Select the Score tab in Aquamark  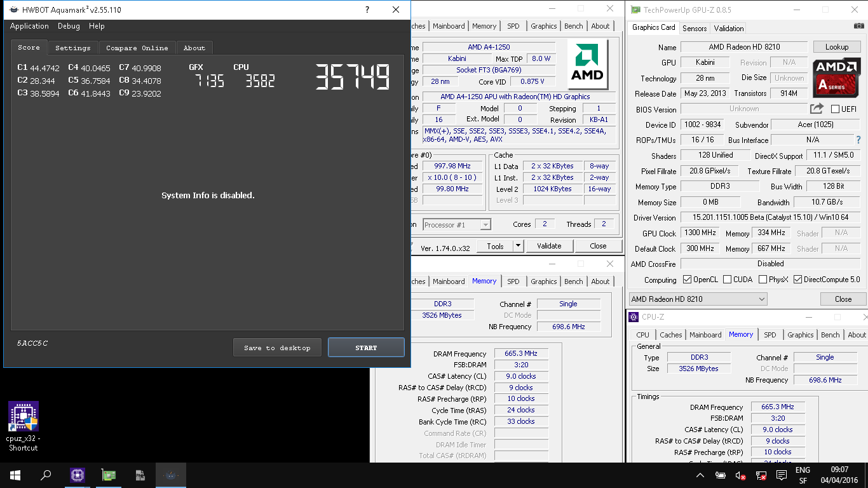[x=29, y=47]
